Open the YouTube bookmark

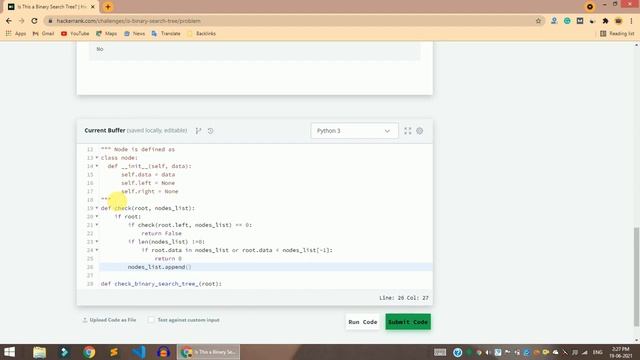tap(75, 33)
